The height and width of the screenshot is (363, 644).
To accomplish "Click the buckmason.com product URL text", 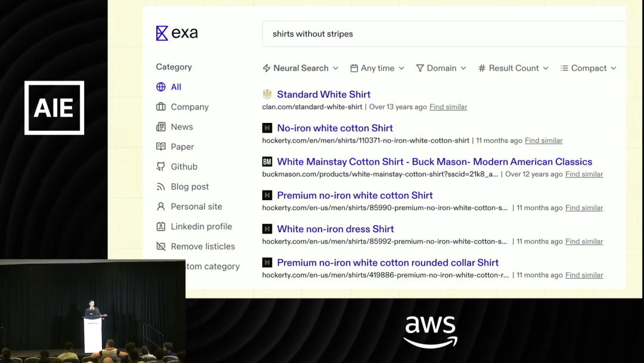I will pos(380,174).
